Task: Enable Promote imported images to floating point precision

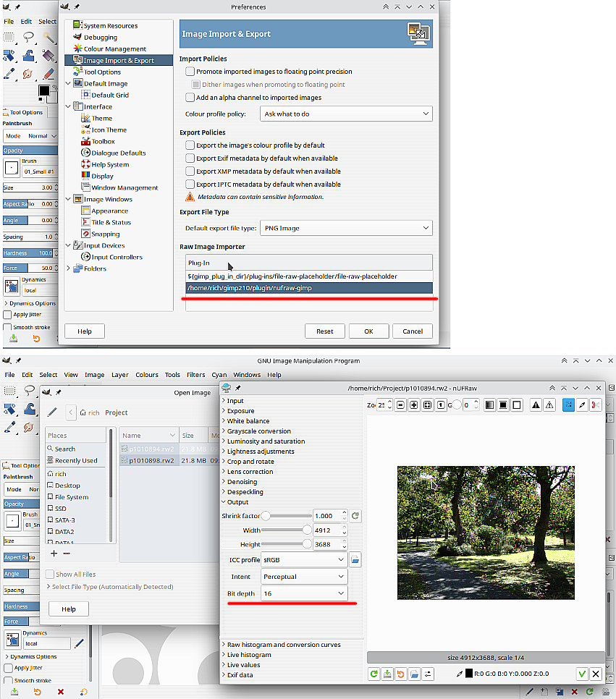Action: [190, 72]
